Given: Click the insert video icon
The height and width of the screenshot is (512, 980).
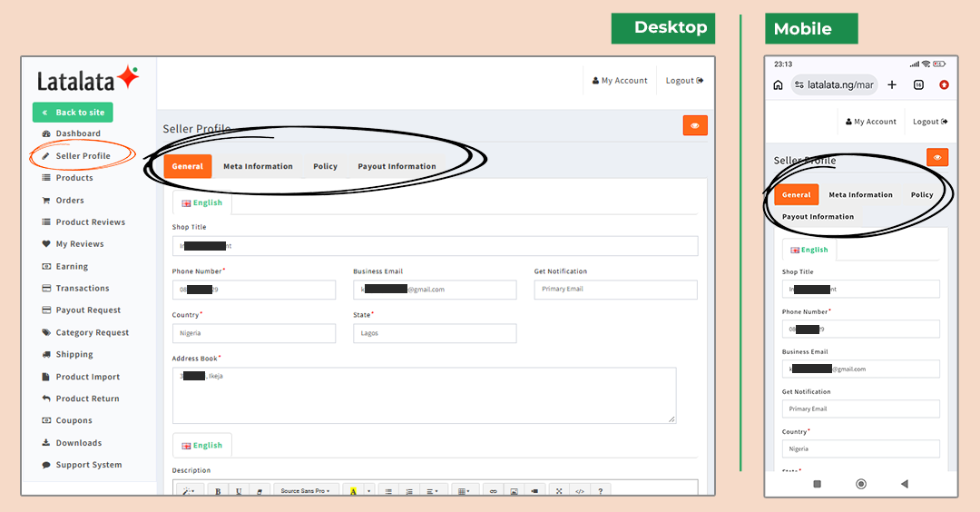Looking at the screenshot, I should [534, 491].
